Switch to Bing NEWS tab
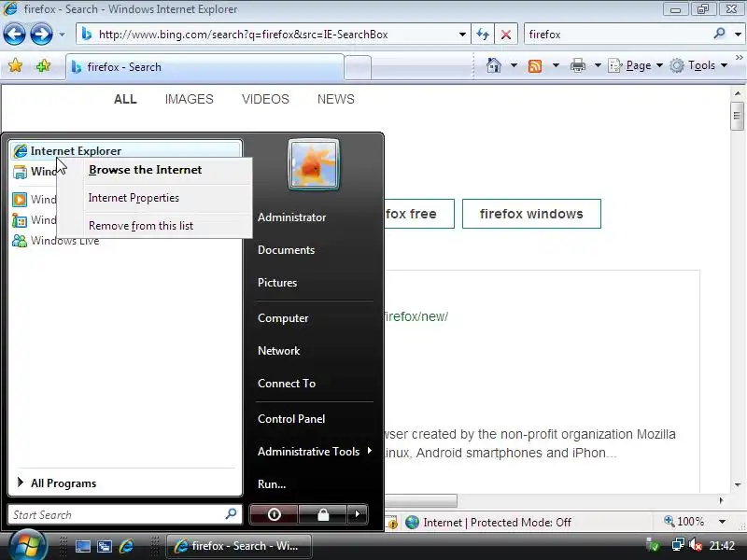747x560 pixels. 336,99
